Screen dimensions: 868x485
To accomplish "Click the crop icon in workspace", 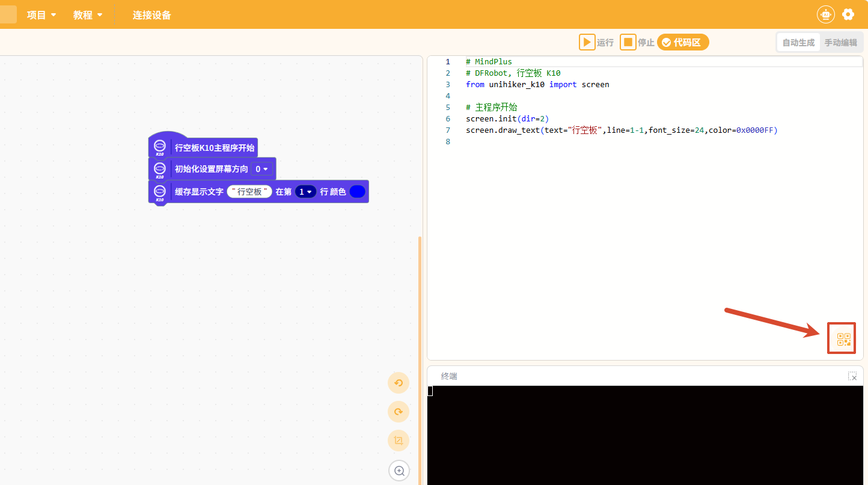I will (x=399, y=441).
